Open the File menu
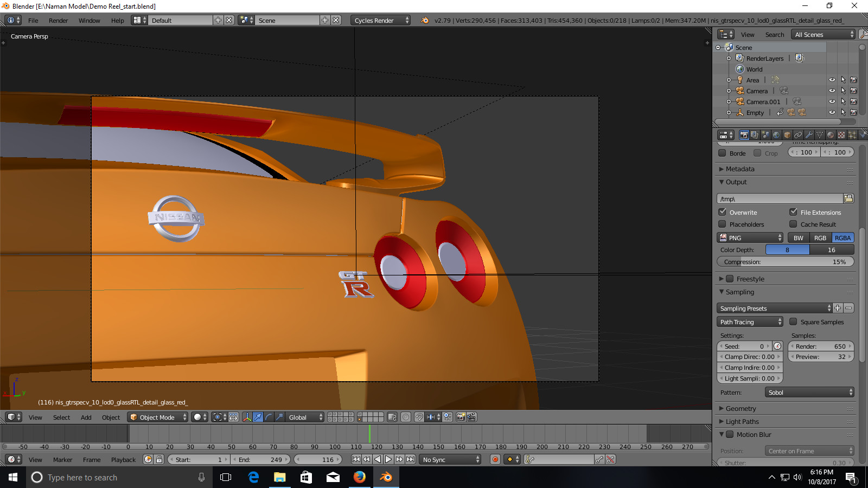The height and width of the screenshot is (488, 868). (x=33, y=20)
